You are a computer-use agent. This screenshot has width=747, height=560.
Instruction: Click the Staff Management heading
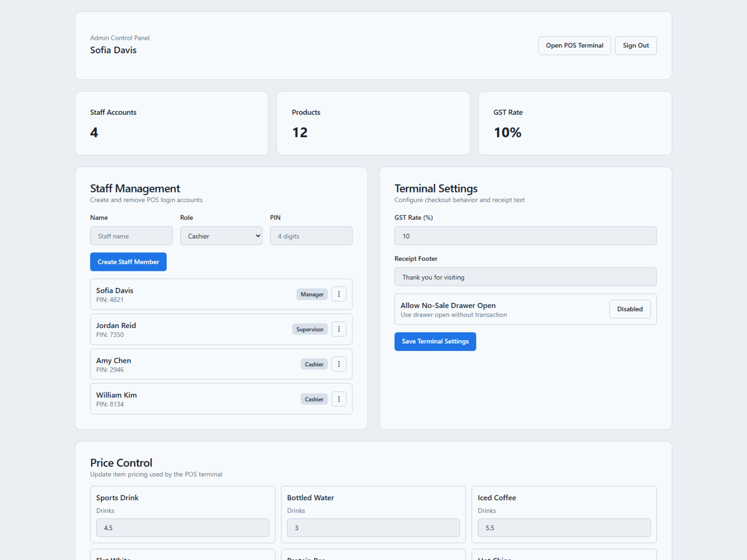click(135, 188)
